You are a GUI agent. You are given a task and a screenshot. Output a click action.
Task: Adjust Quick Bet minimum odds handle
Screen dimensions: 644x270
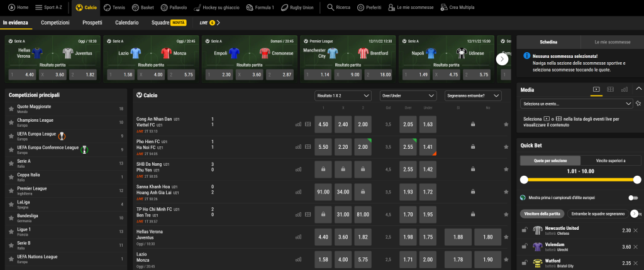[x=524, y=180]
